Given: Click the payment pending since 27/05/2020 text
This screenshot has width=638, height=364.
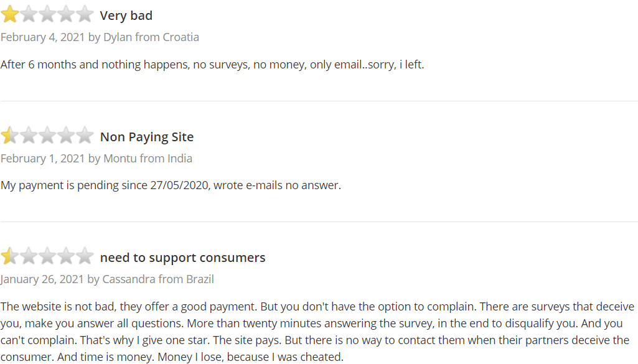Looking at the screenshot, I should tap(171, 185).
